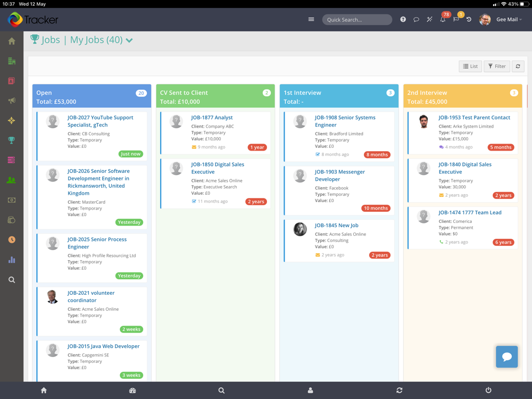The image size is (532, 399).
Task: Open JOB-2025 Senior Process Engineer
Action: [x=97, y=243]
